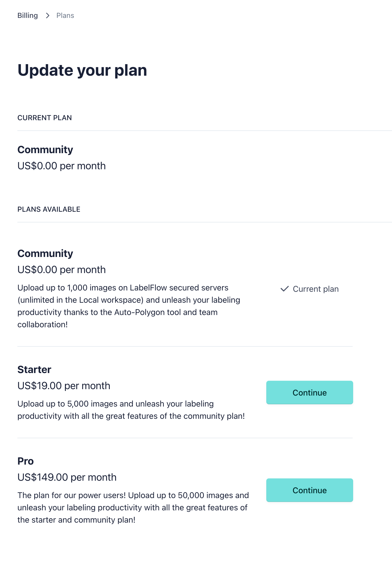Image resolution: width=392 pixels, height=562 pixels.
Task: Select the Community plan title under Plans Available
Action: [x=45, y=253]
